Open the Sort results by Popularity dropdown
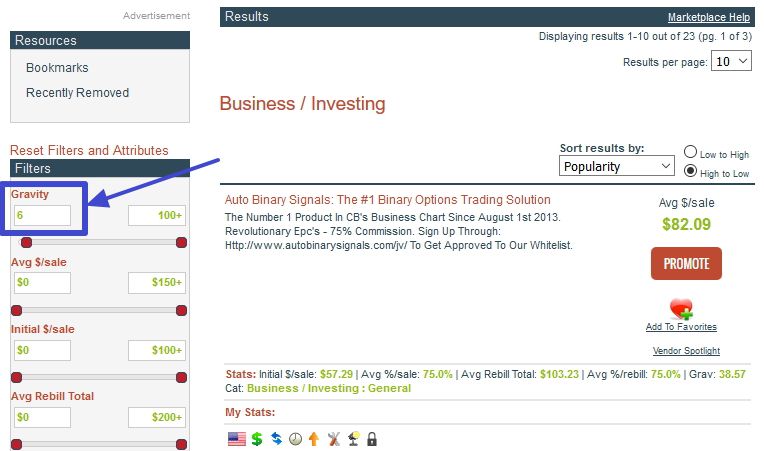The width and height of the screenshot is (764, 451). click(x=616, y=166)
